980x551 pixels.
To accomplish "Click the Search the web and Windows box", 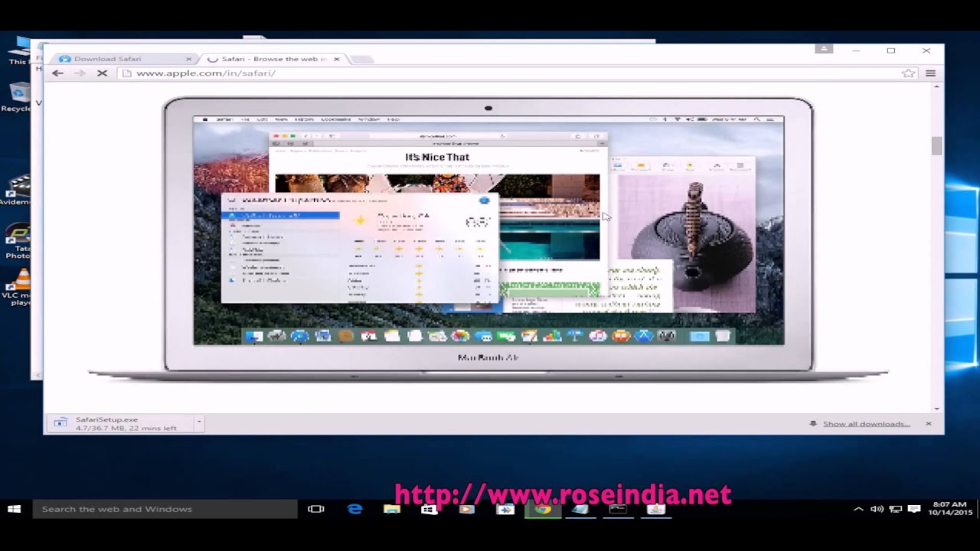I will 165,509.
